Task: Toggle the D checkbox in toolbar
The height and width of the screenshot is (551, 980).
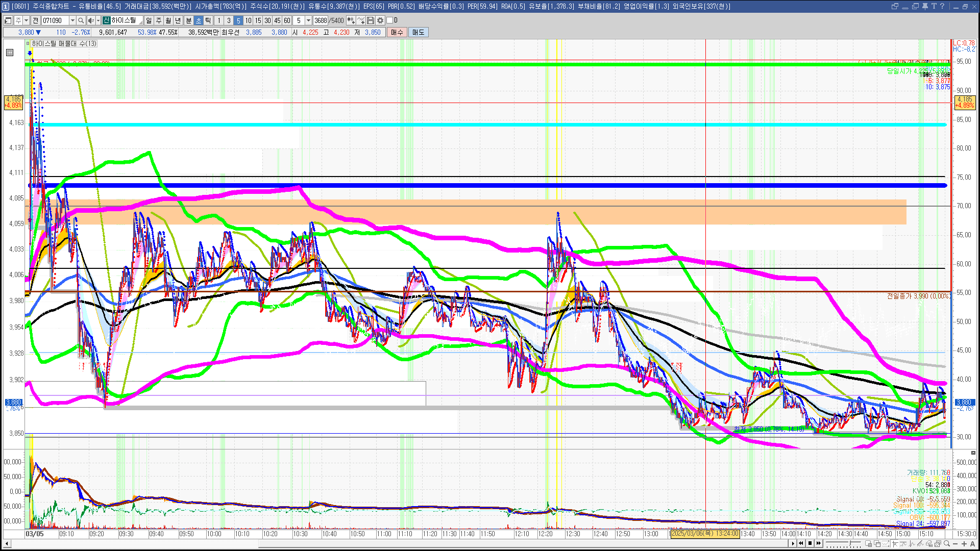Action: point(390,20)
